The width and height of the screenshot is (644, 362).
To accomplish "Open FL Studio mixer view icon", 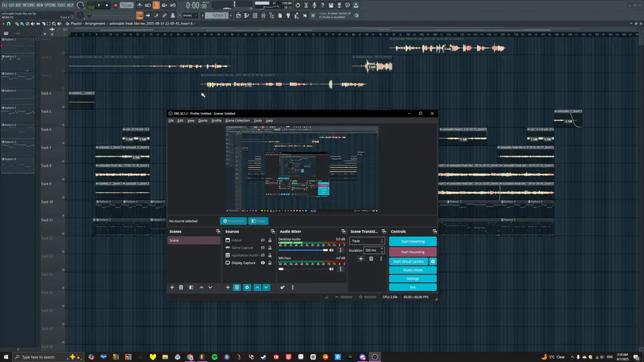I will [263, 16].
